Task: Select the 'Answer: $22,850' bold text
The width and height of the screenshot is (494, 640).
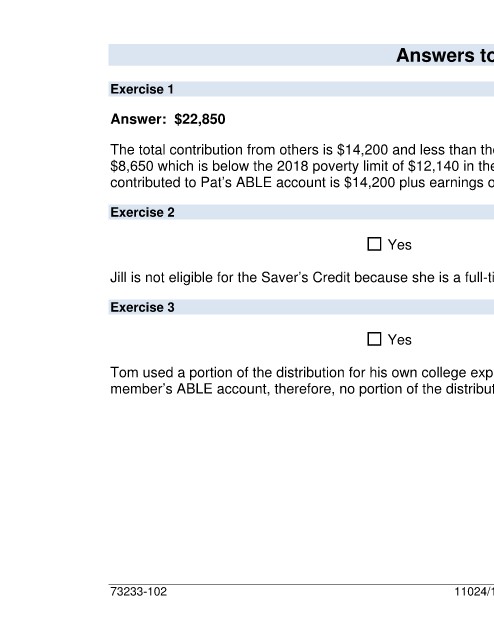Action: (168, 119)
